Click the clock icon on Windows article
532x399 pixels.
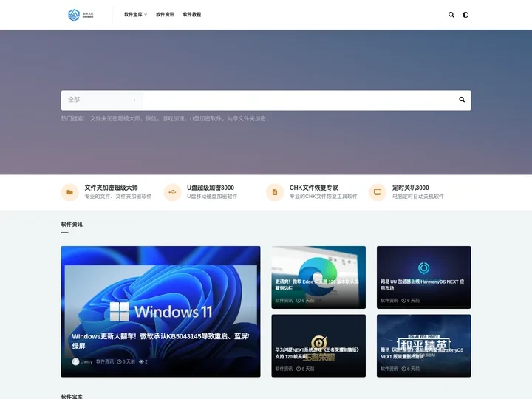(x=119, y=361)
